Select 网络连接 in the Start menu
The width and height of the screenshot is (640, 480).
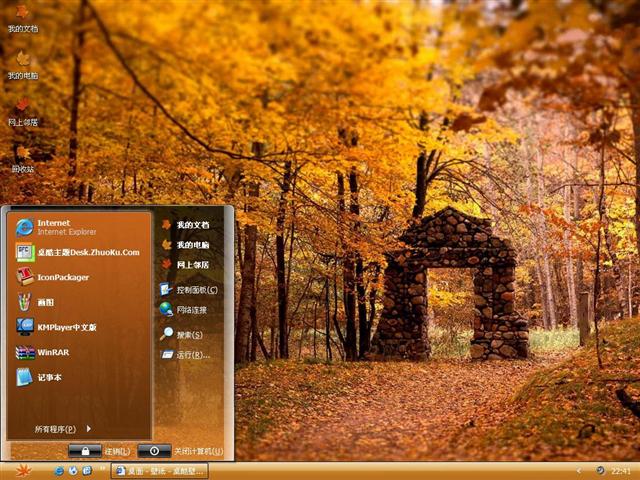190,311
